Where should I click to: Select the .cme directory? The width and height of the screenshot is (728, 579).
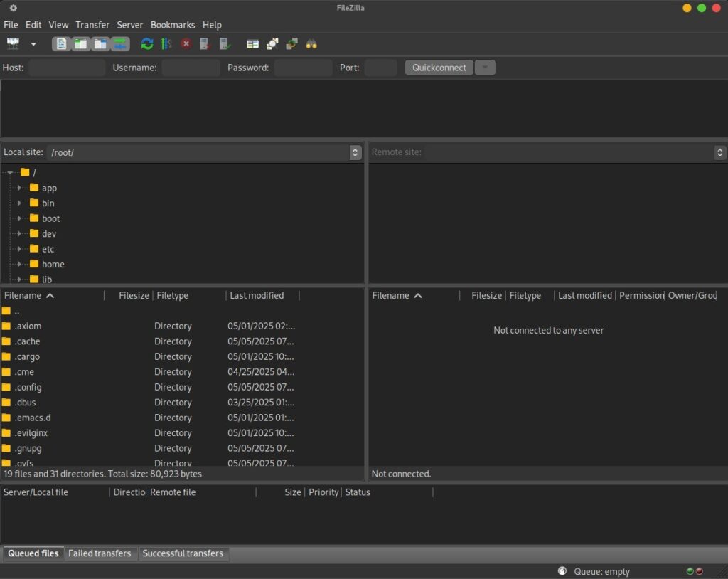24,372
